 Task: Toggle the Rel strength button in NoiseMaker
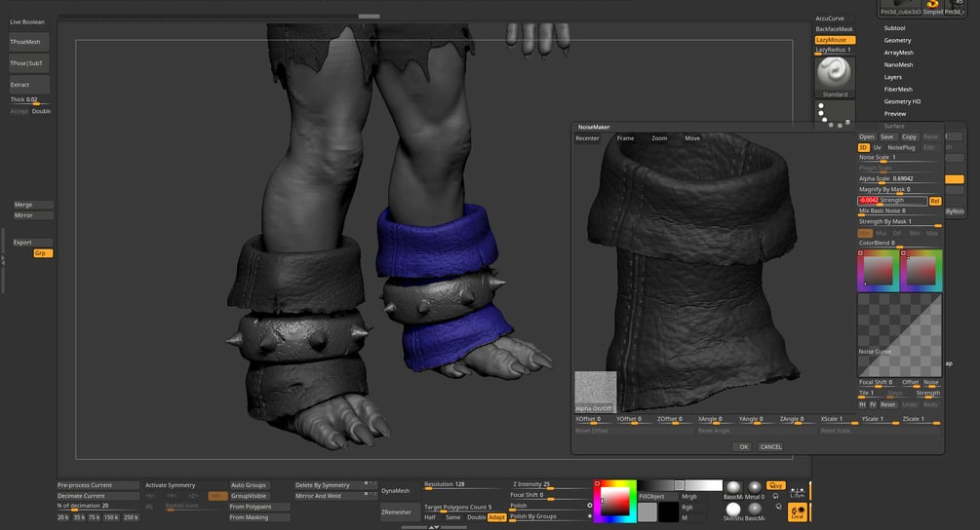coord(935,201)
